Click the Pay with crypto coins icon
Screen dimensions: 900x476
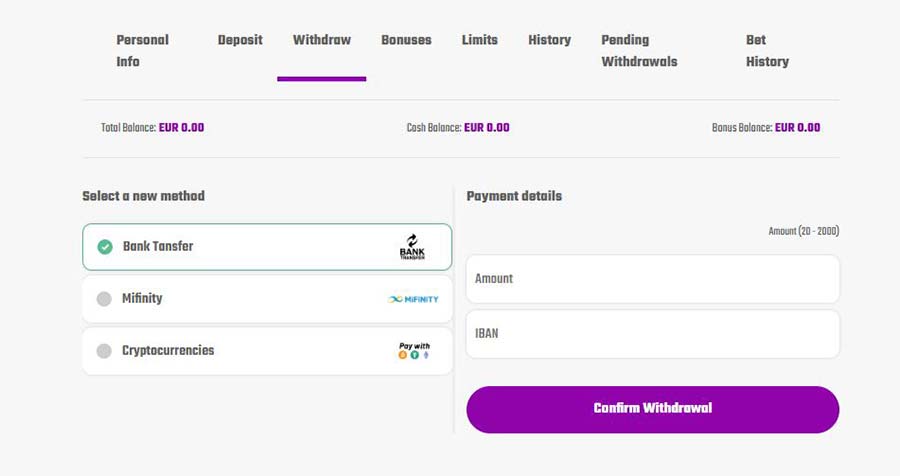point(414,351)
